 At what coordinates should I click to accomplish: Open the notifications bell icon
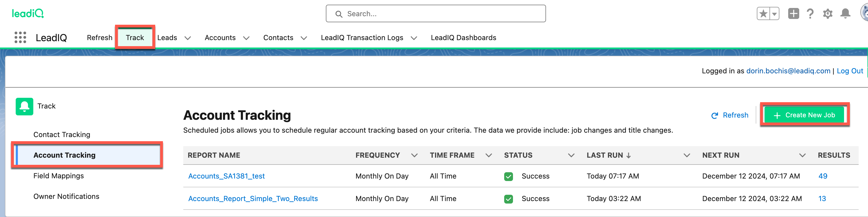click(x=845, y=14)
